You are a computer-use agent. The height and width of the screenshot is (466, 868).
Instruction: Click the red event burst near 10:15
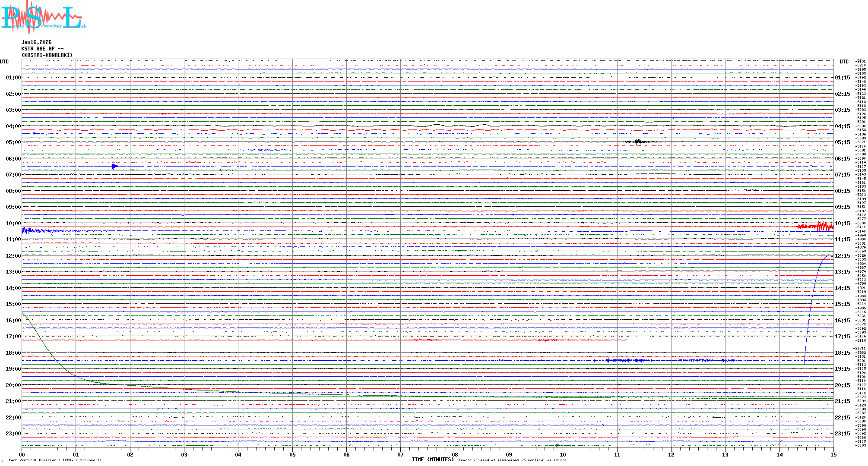tap(818, 226)
